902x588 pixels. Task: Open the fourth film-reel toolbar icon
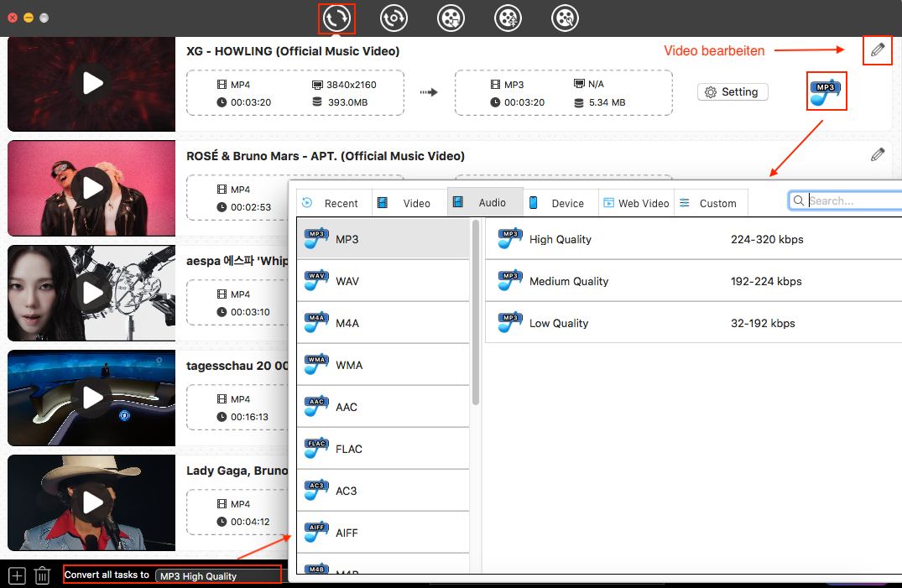pyautogui.click(x=508, y=18)
